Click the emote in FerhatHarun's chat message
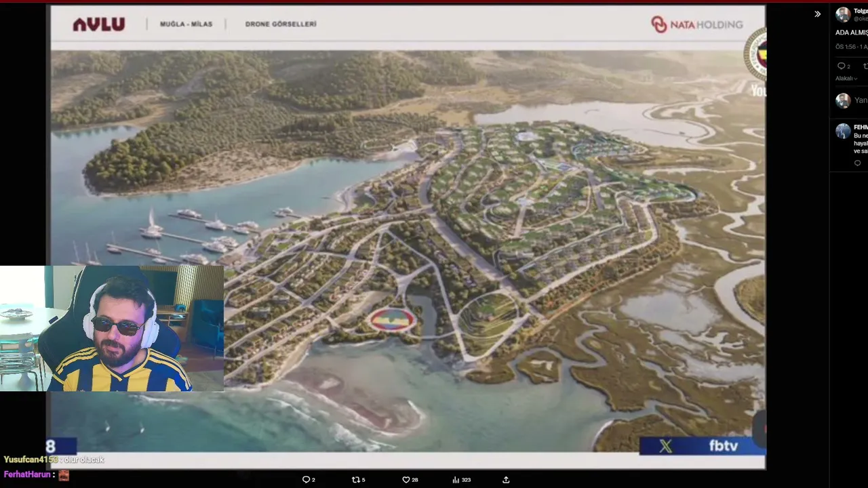Image resolution: width=868 pixels, height=488 pixels. 64,475
